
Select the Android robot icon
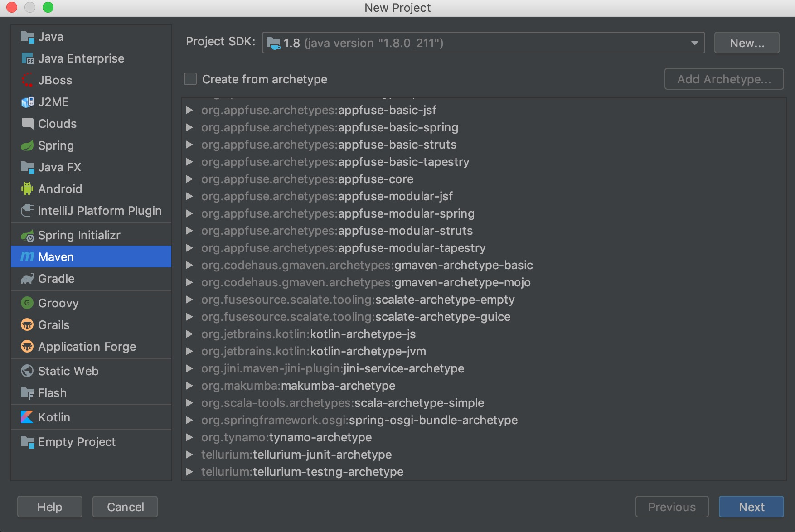27,189
